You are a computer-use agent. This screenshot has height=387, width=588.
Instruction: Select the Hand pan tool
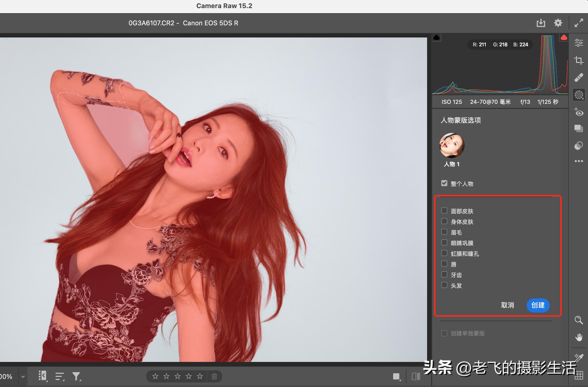pos(578,337)
